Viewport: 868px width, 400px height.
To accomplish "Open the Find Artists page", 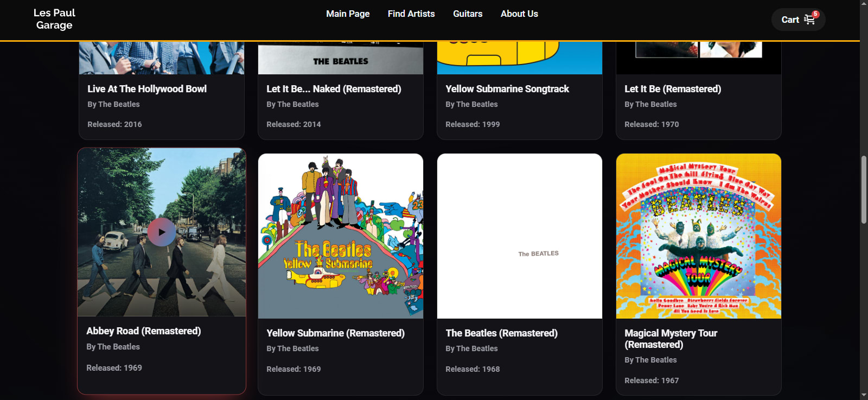I will tap(411, 14).
